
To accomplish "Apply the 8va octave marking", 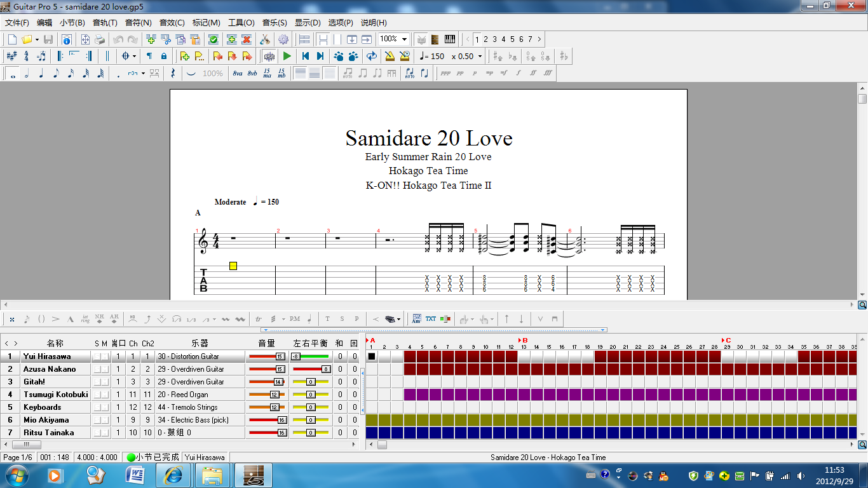I will click(238, 73).
